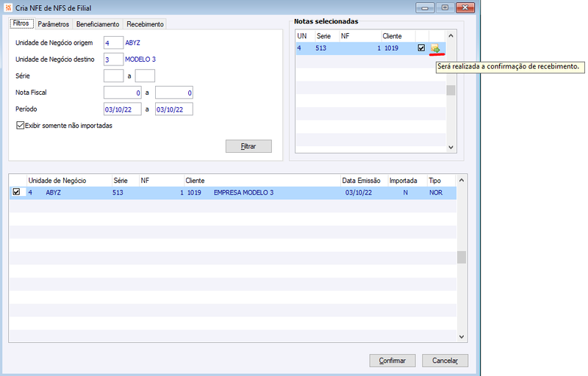Click the receipt confirmation icon in Notas selecionadas

pyautogui.click(x=435, y=48)
